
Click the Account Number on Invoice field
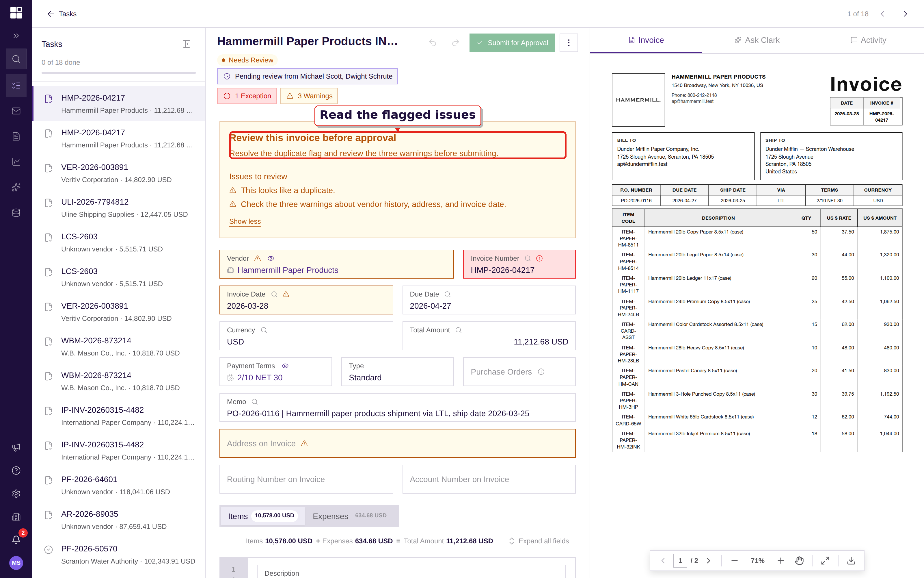(x=489, y=479)
